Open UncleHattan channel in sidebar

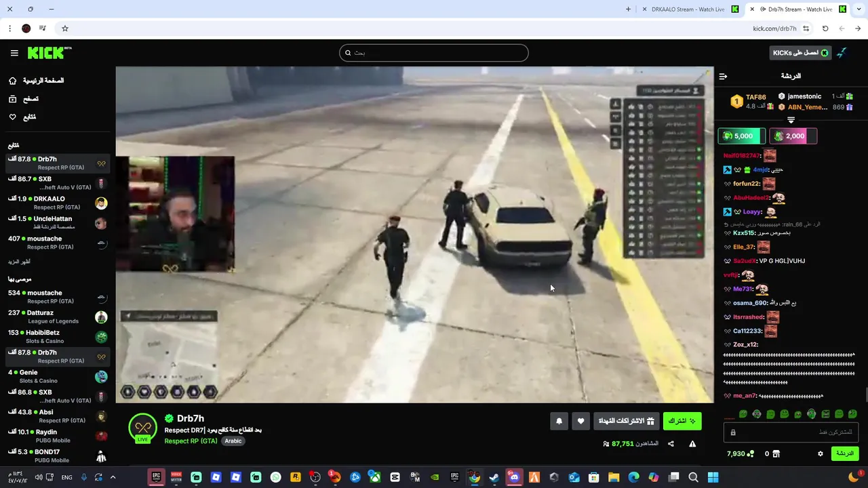pyautogui.click(x=58, y=222)
